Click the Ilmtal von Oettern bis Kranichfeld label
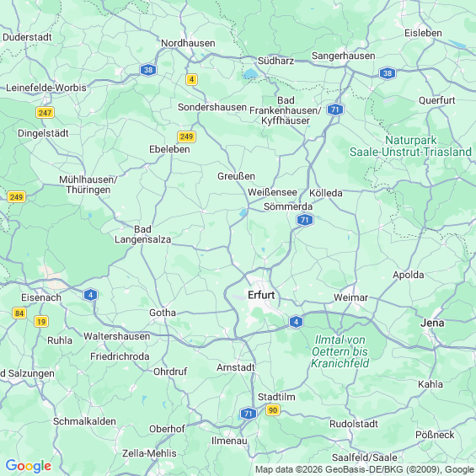Screen dimensions: 476x476 pos(340,351)
